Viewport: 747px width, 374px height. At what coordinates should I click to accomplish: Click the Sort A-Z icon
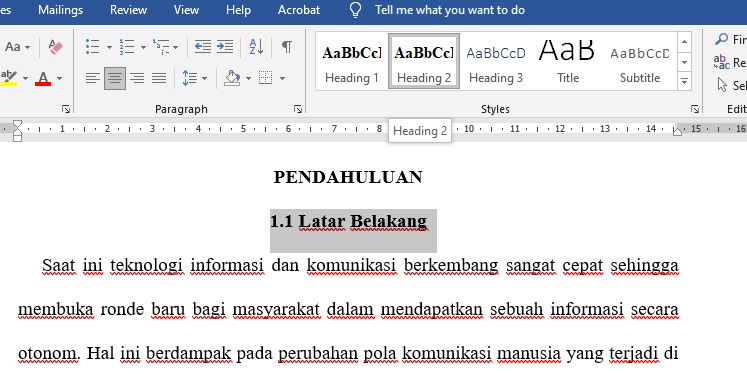point(256,47)
